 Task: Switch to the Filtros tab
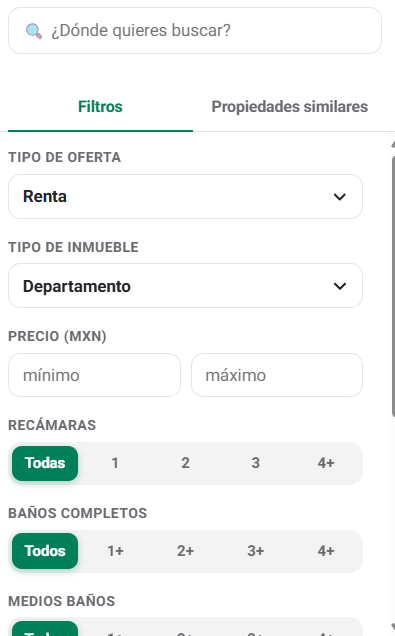100,107
